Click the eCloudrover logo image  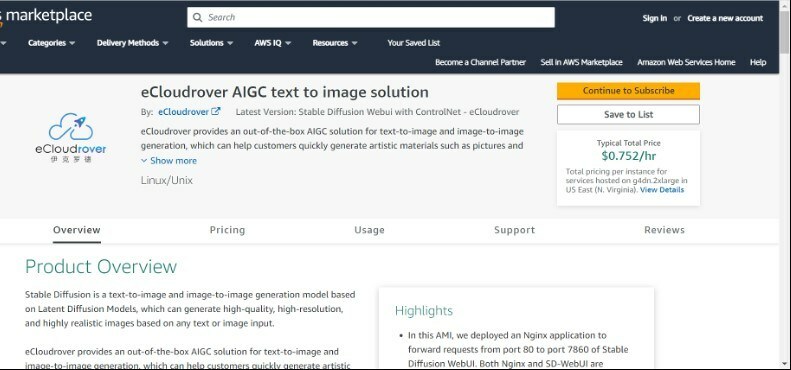[71, 137]
